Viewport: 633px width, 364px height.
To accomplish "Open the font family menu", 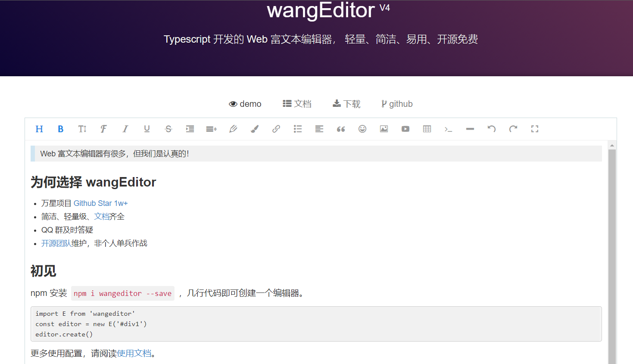I will coord(104,129).
